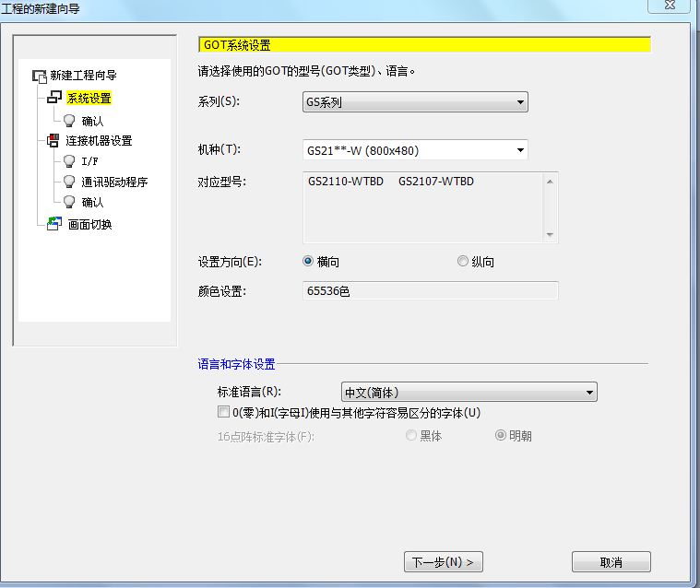Click the 下一步(N) > button
Viewport: 700px width, 588px height.
coord(443,562)
